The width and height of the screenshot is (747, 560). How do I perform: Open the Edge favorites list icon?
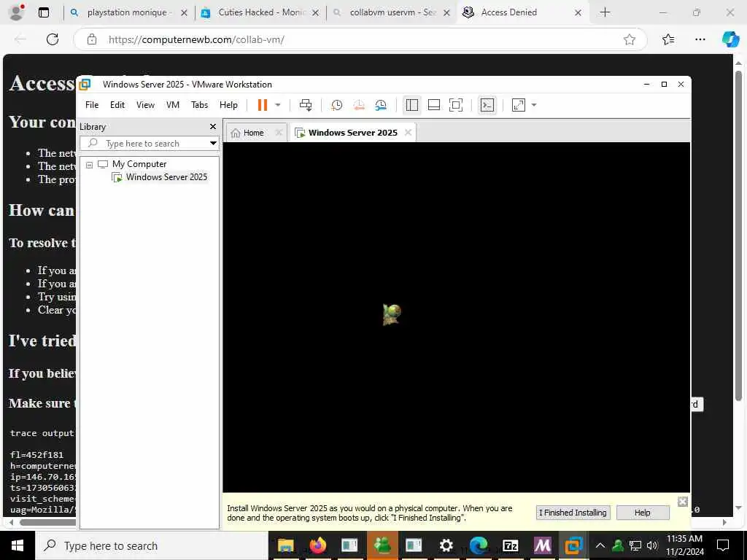coord(668,39)
